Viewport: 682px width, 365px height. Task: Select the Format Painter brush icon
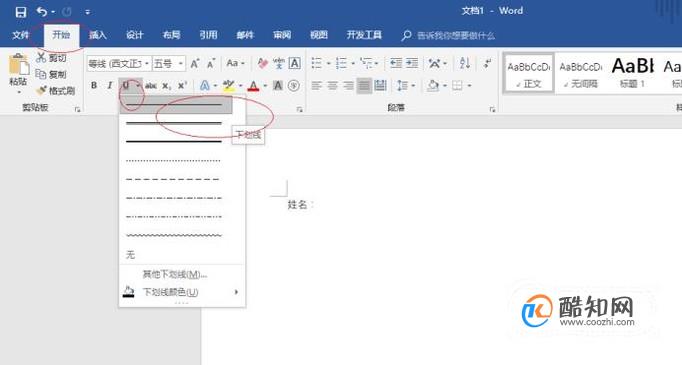[x=41, y=90]
